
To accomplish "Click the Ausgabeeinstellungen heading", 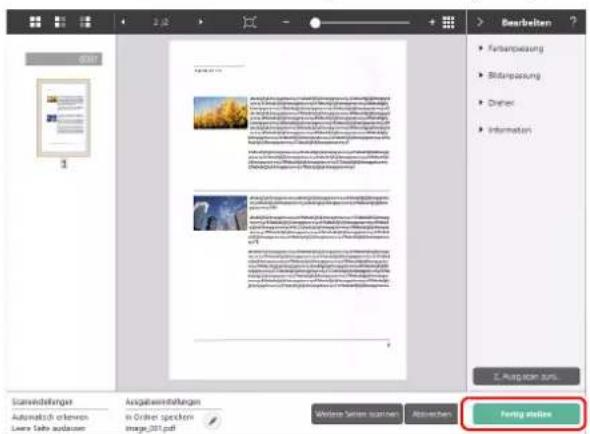I will pos(163,402).
